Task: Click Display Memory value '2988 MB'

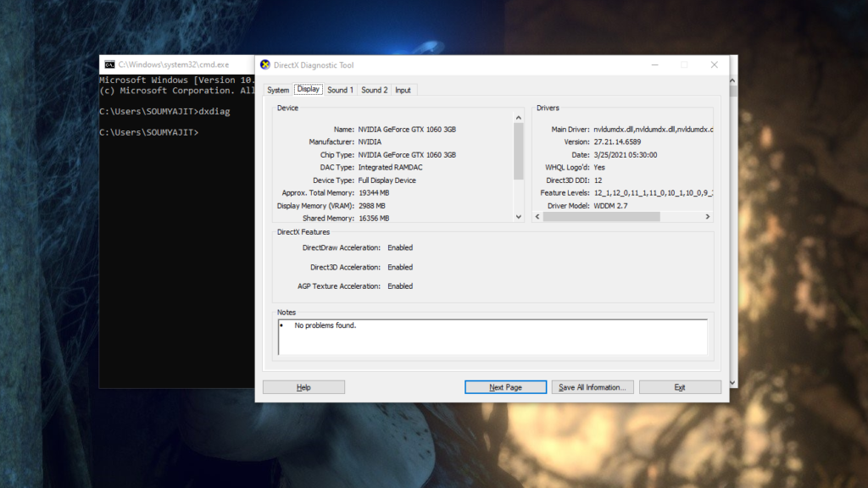Action: (x=372, y=206)
